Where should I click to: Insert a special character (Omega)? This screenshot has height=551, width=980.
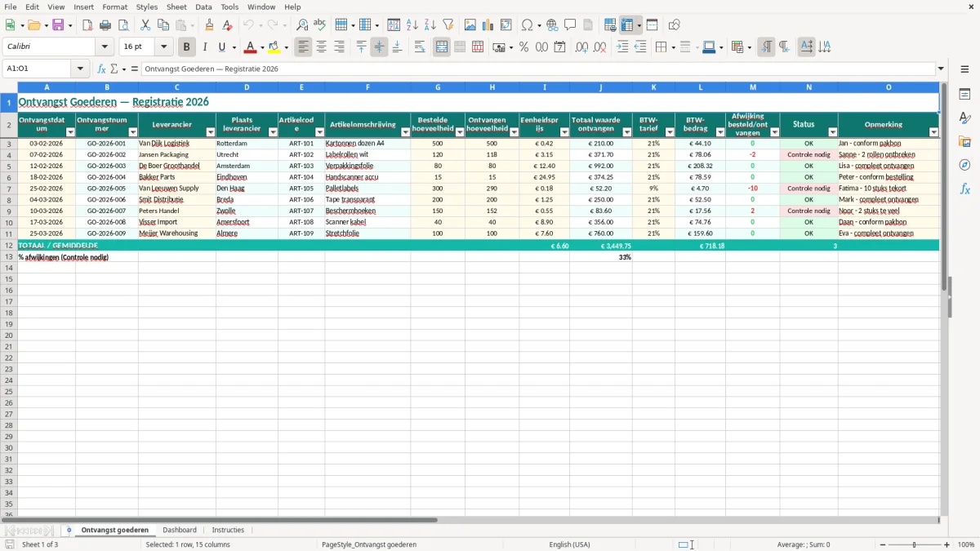[x=527, y=25]
